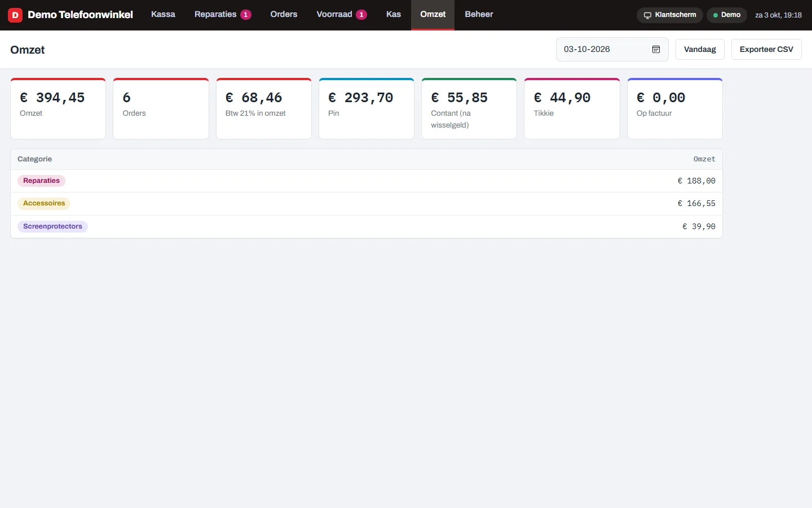812x508 pixels.
Task: Select the Accessoires category tag
Action: coord(44,203)
